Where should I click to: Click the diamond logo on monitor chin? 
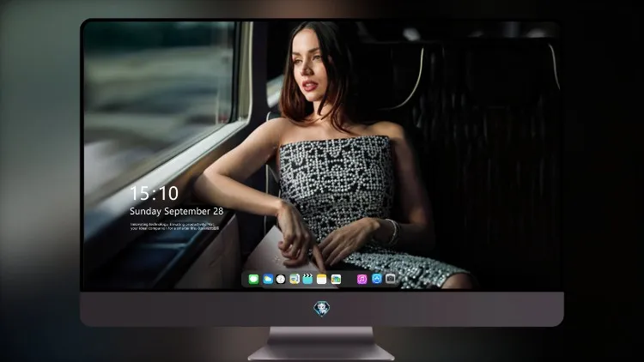pyautogui.click(x=322, y=309)
